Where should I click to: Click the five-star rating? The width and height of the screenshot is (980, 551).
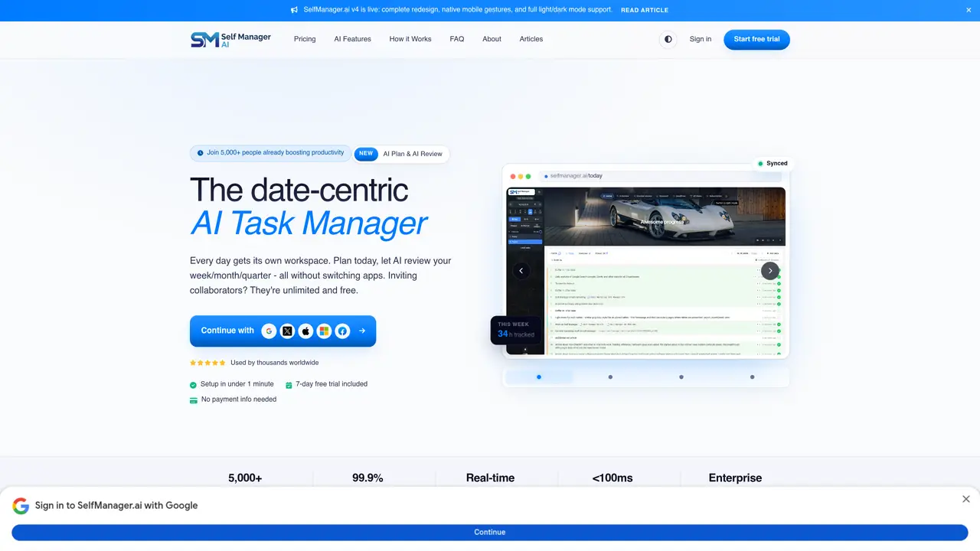207,363
